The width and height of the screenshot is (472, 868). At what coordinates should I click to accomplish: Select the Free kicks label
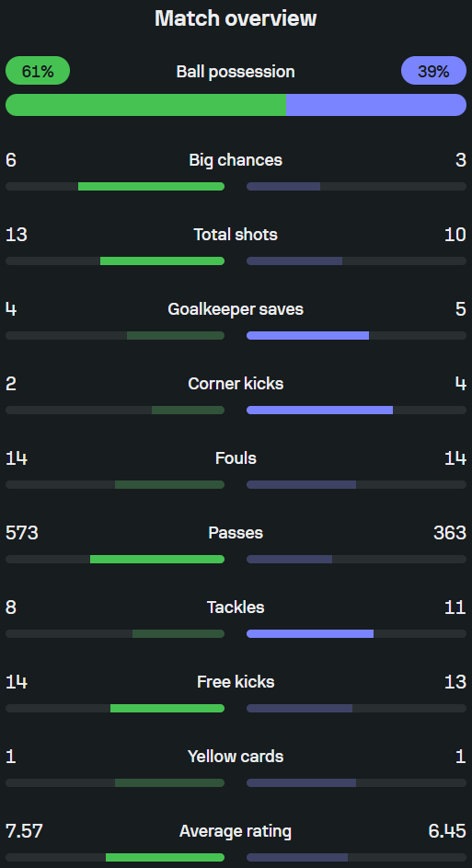(x=236, y=681)
